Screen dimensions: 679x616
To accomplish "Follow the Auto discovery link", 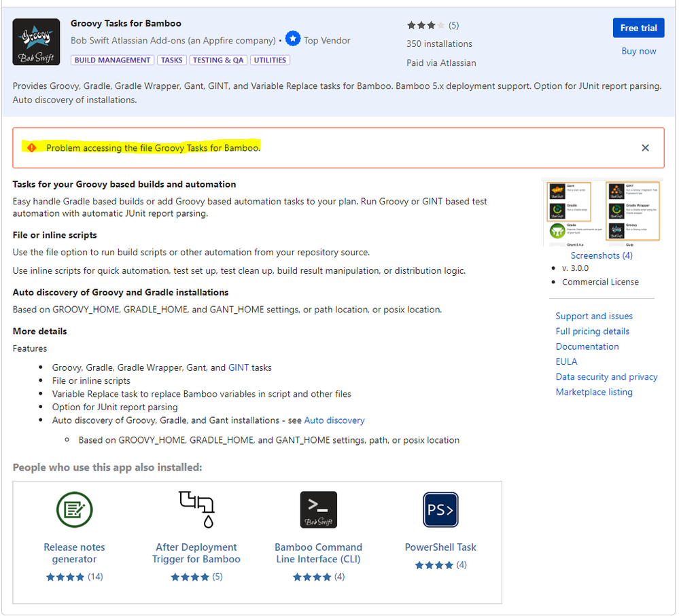I will pyautogui.click(x=334, y=420).
